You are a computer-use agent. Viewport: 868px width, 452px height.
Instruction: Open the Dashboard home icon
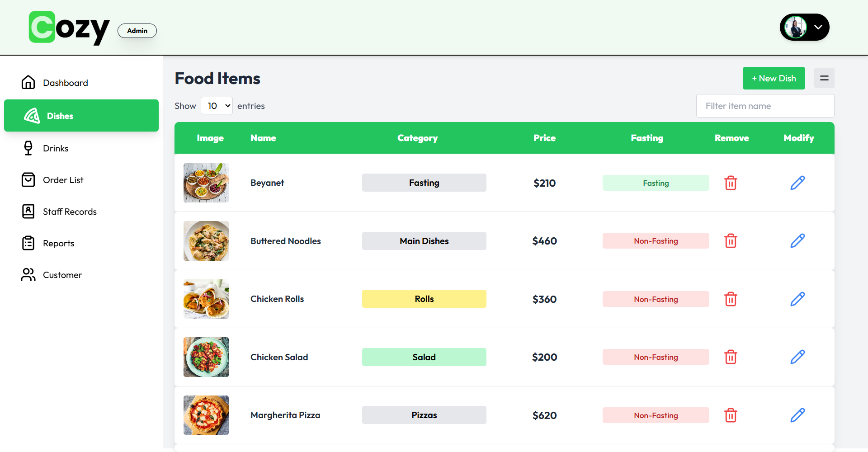click(x=28, y=82)
